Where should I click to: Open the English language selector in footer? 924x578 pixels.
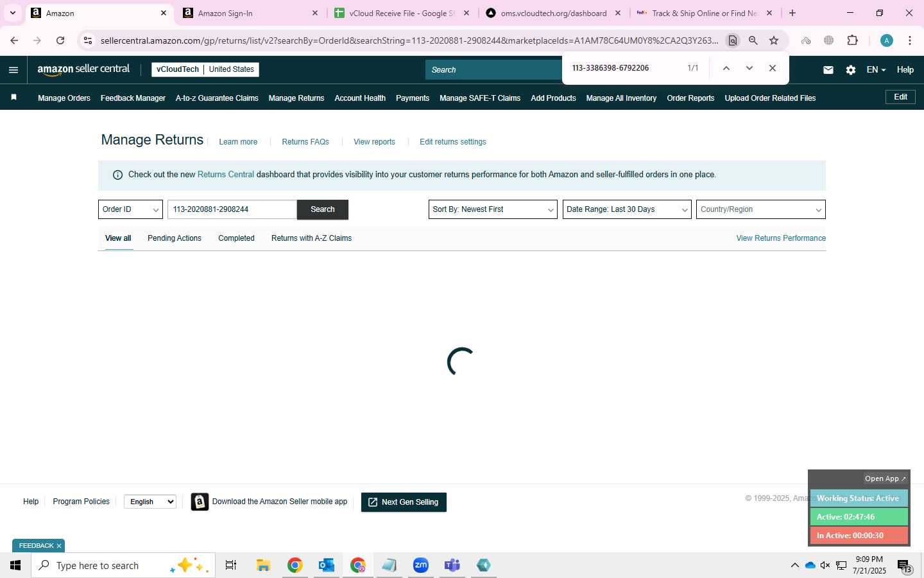[150, 502]
